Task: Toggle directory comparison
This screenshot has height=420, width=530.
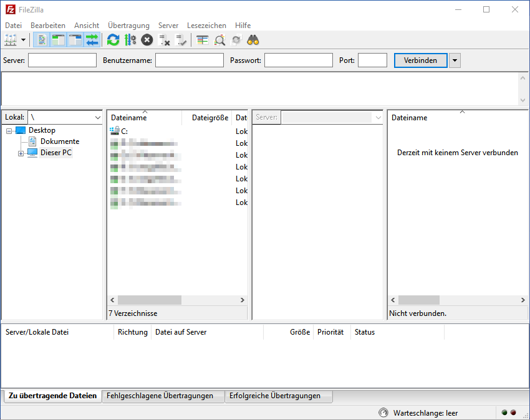Action: click(x=219, y=40)
